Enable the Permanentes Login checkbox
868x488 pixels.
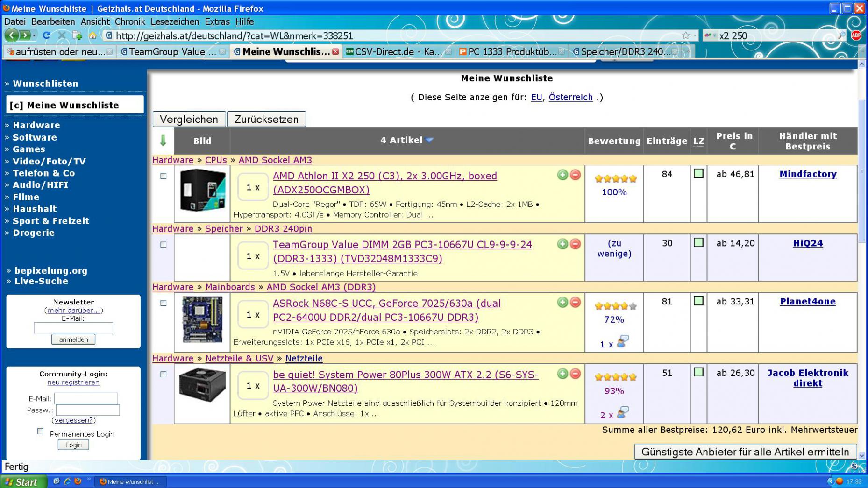coord(41,431)
